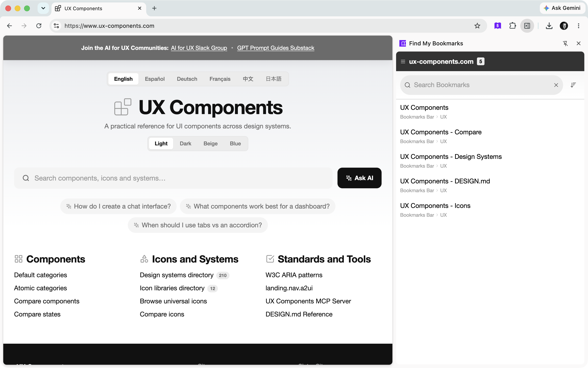The width and height of the screenshot is (588, 368).
Task: Select the Blue theme
Action: click(x=235, y=144)
